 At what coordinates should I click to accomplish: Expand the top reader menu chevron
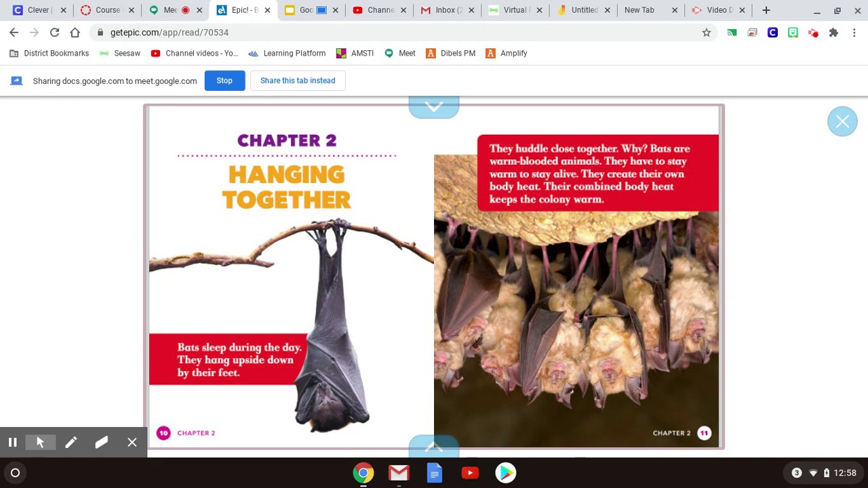pyautogui.click(x=434, y=107)
